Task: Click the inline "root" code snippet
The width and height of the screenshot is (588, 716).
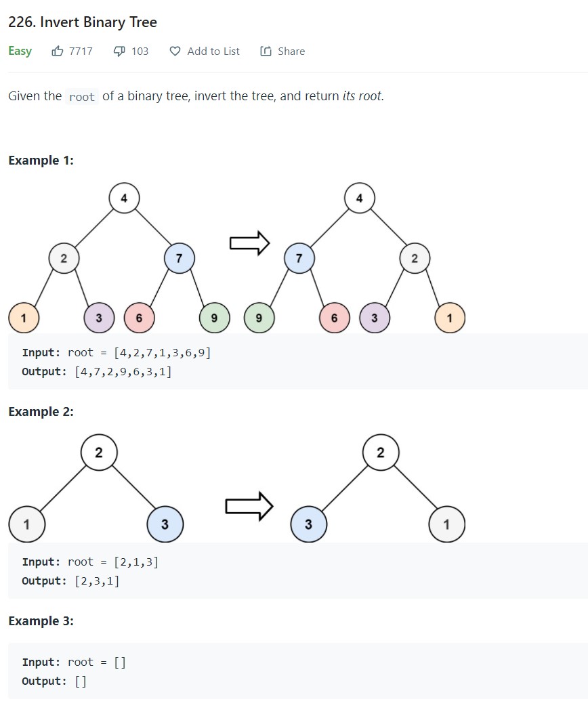Action: [x=82, y=97]
